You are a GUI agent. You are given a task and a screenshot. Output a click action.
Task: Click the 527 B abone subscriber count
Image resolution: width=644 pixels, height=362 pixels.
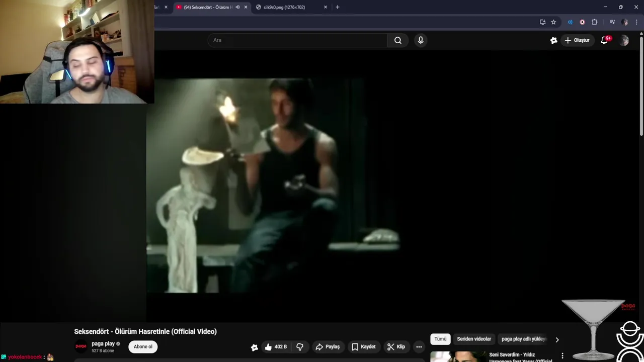[x=103, y=351]
